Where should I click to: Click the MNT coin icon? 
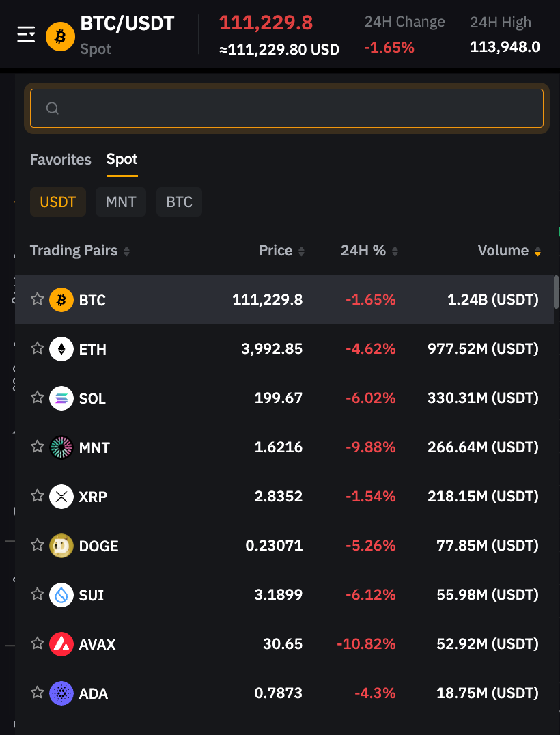click(61, 447)
